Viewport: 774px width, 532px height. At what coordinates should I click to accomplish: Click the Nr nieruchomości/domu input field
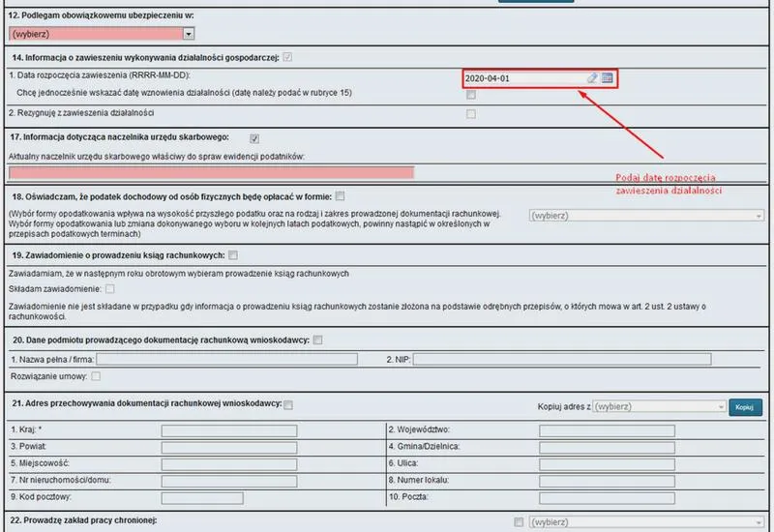(229, 481)
